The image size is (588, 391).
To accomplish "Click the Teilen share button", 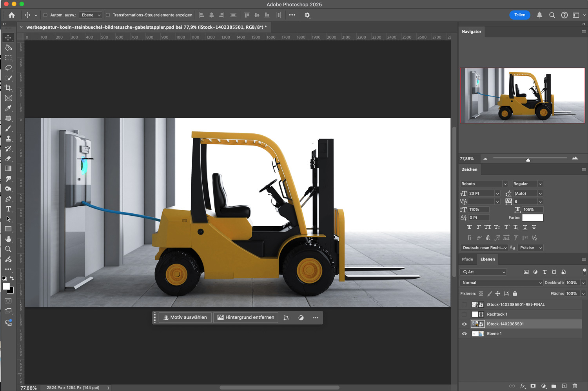I will pos(520,15).
